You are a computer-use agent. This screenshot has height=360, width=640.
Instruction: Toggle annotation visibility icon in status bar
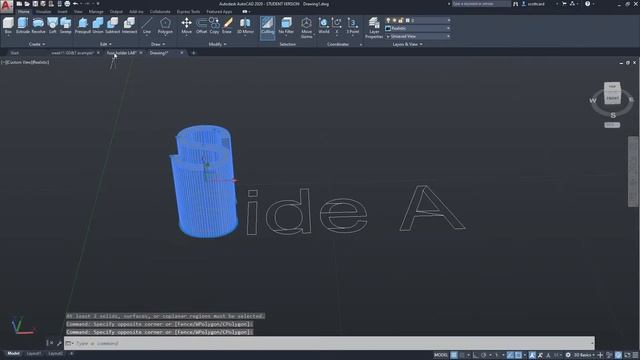tap(532, 355)
